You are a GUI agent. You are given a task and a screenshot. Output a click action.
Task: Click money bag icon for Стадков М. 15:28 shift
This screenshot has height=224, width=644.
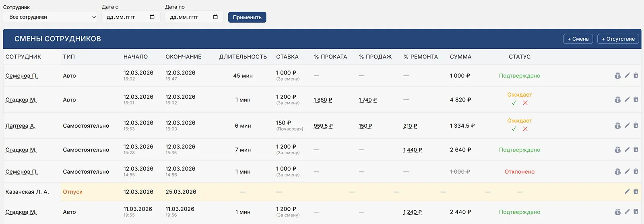tap(617, 150)
